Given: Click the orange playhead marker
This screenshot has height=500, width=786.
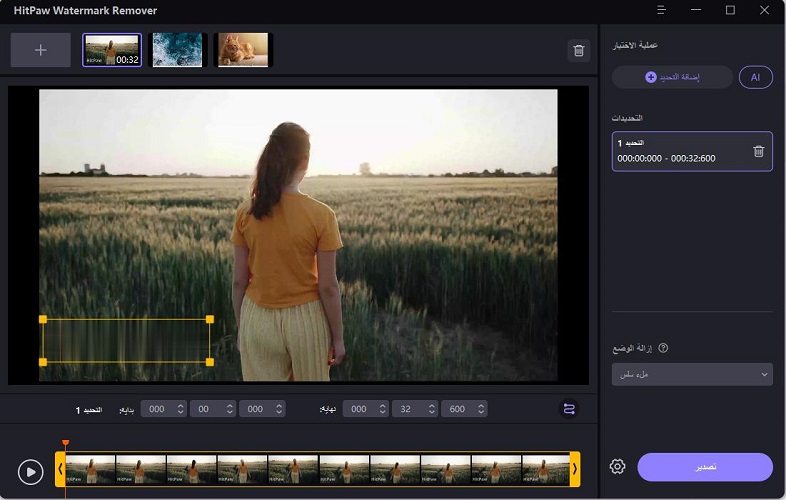Looking at the screenshot, I should click(66, 443).
